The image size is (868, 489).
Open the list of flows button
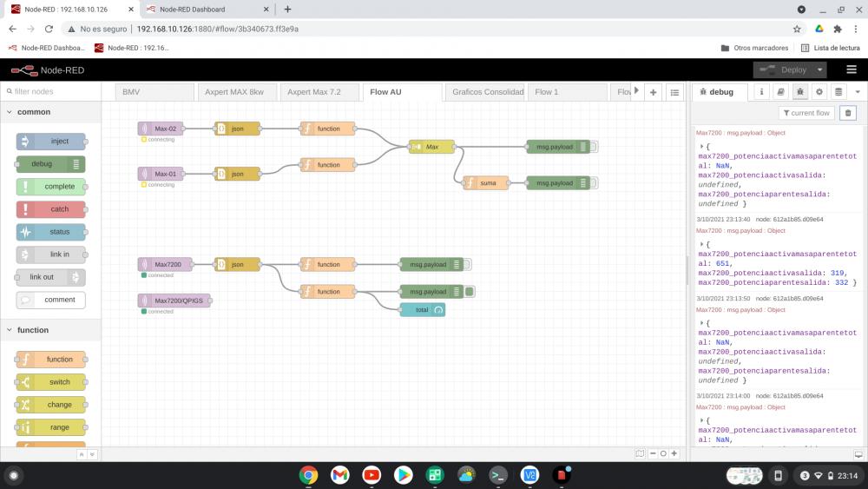674,92
